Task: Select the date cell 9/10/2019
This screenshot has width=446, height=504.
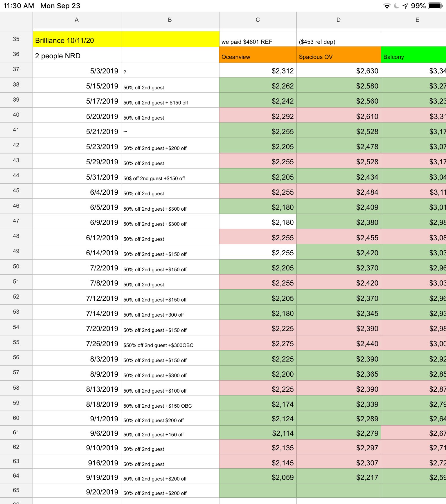Action: [x=77, y=447]
